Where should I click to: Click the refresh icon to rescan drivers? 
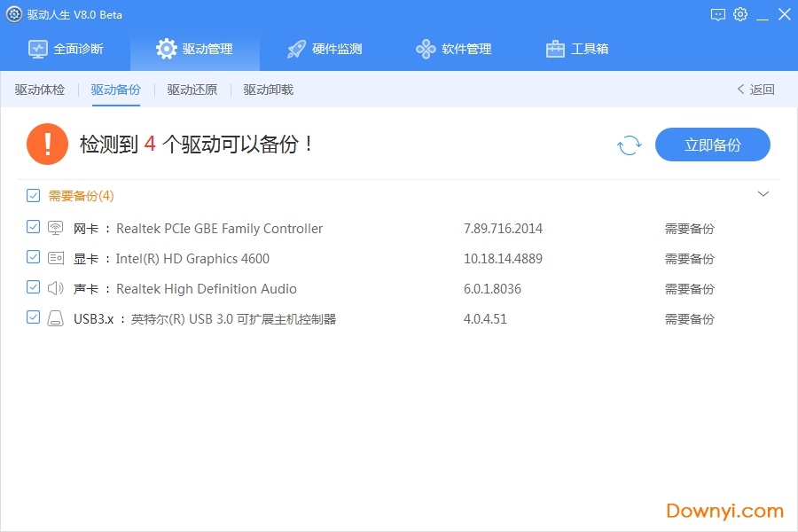point(630,145)
